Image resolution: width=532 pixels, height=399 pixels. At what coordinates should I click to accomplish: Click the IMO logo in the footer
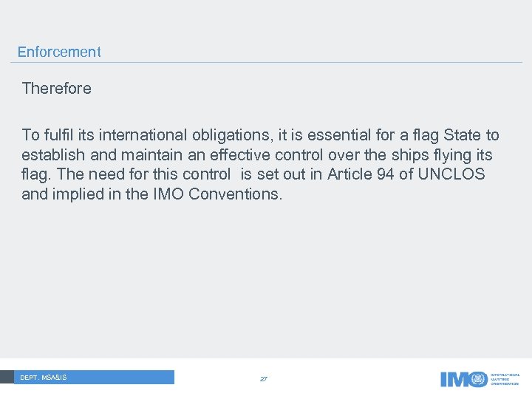coord(464,378)
